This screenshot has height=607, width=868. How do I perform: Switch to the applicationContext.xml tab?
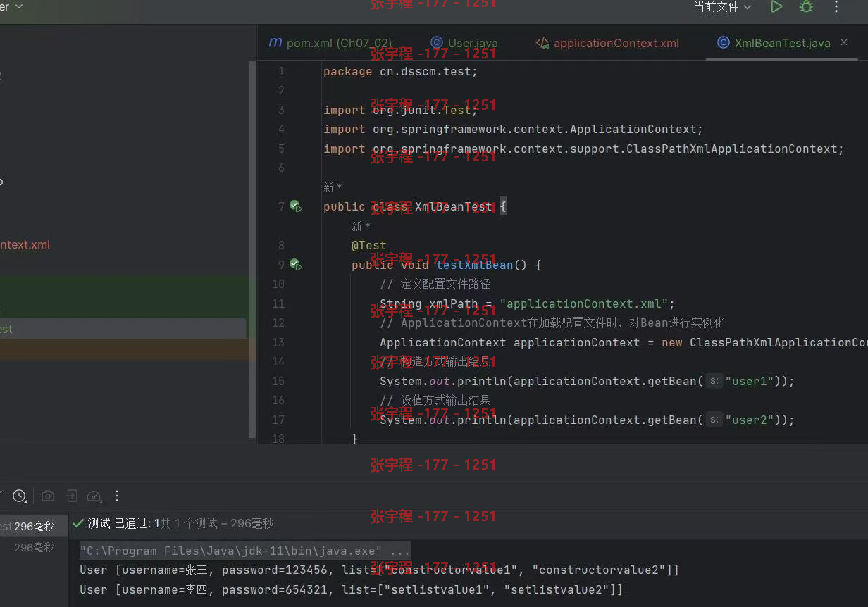coord(607,43)
